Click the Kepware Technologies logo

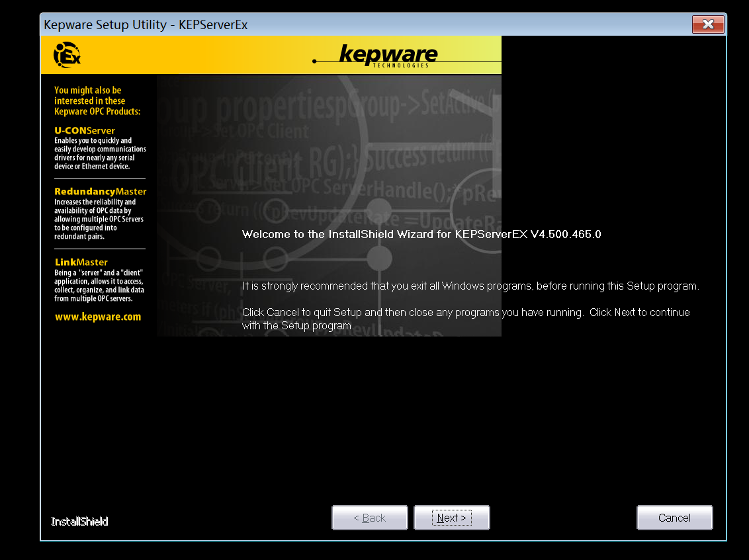pos(388,56)
